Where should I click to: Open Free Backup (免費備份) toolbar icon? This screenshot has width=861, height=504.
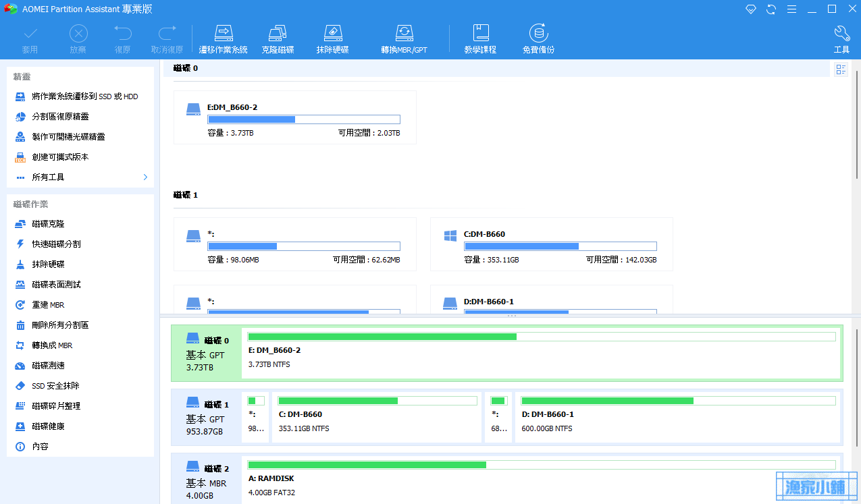point(538,39)
